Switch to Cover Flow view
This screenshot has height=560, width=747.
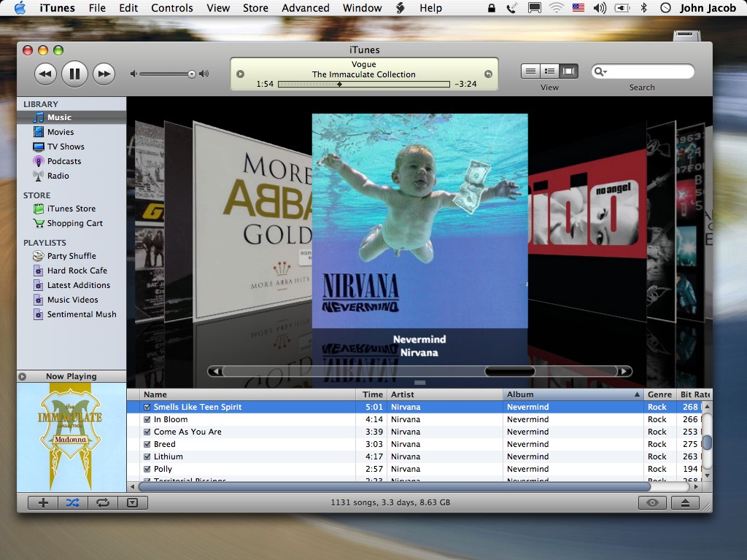(568, 71)
